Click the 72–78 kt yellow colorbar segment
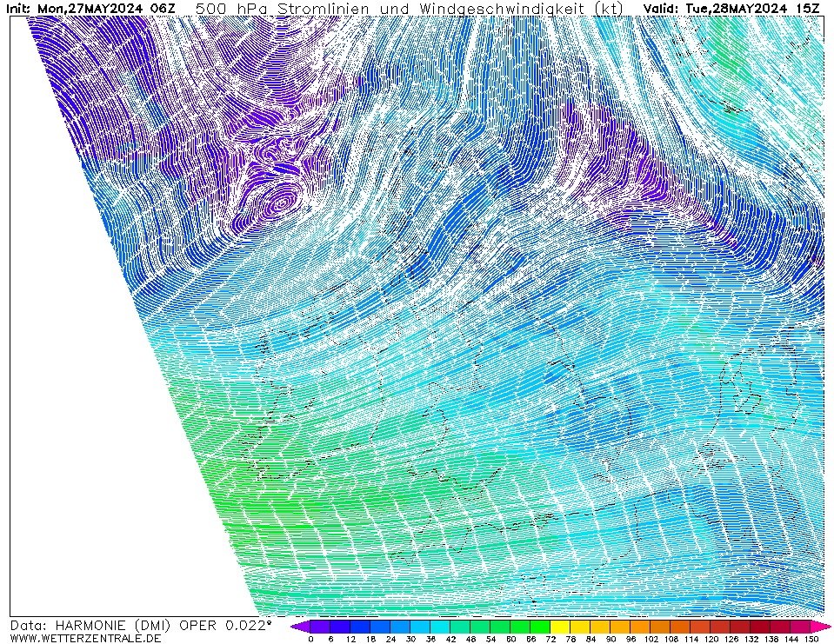The width and height of the screenshot is (834, 644). [x=561, y=627]
